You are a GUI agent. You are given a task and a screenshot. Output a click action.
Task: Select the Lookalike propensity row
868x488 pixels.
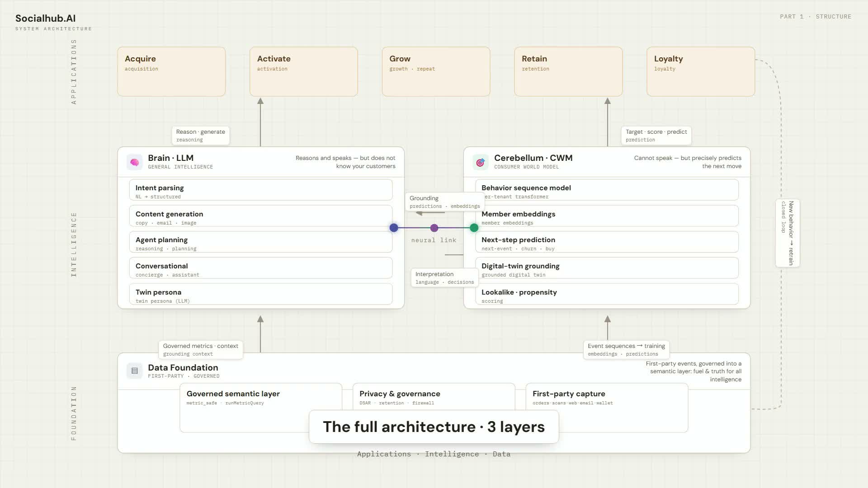pyautogui.click(x=607, y=294)
